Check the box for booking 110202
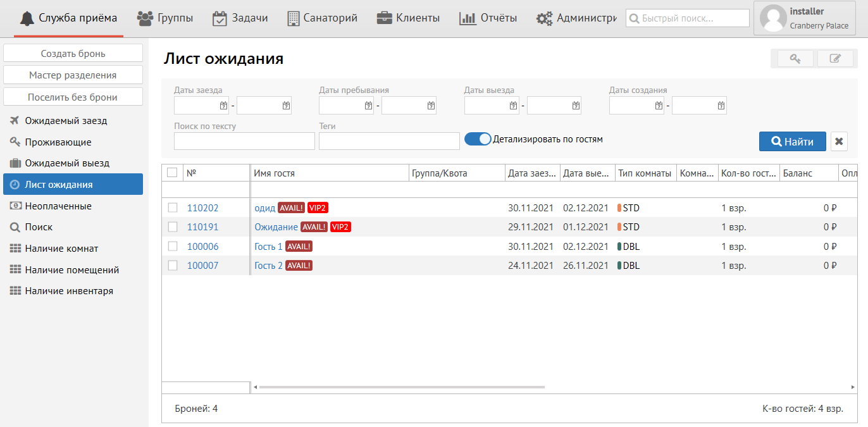 coord(173,208)
